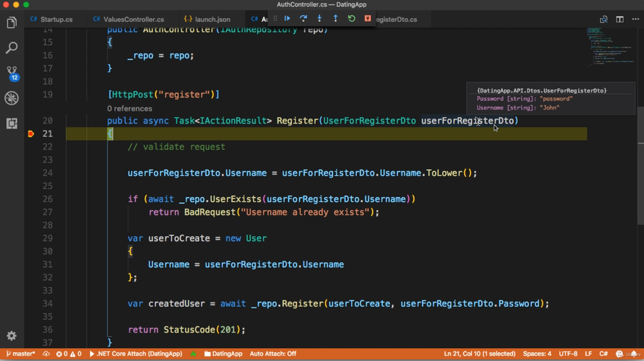Click the UserExists call on line 26

coord(235,199)
